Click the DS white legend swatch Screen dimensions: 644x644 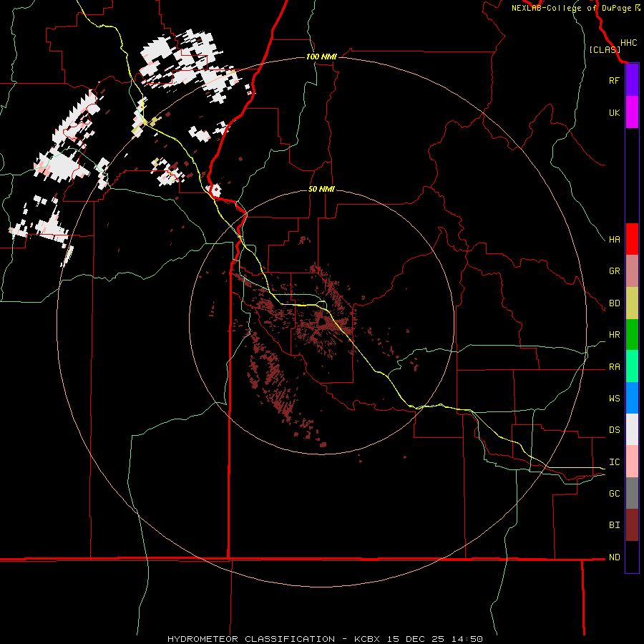coord(632,429)
